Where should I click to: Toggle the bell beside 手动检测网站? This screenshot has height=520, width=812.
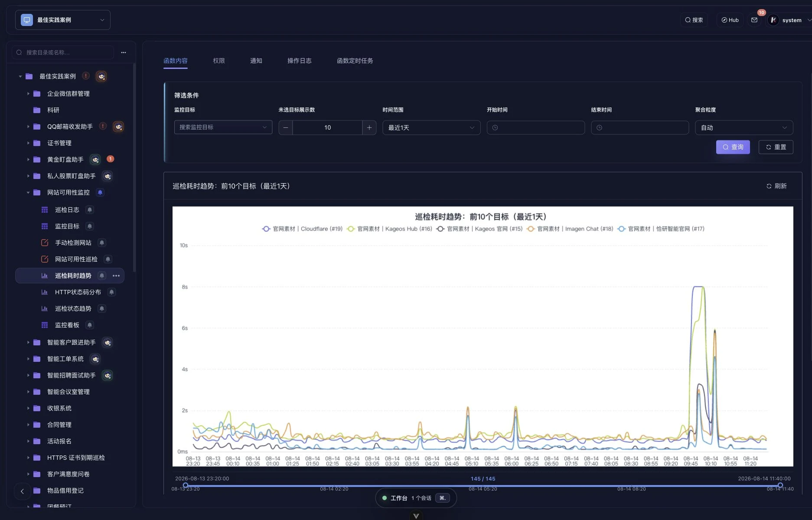[102, 243]
